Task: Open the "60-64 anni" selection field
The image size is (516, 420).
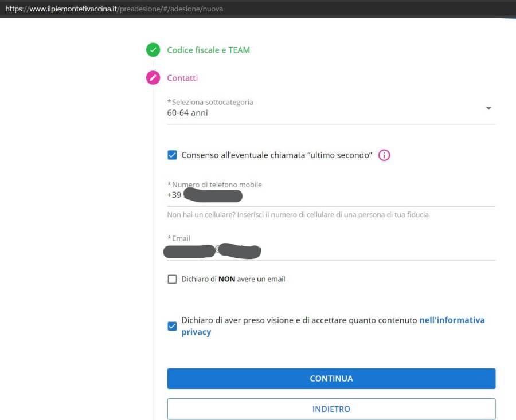Action: click(321, 113)
